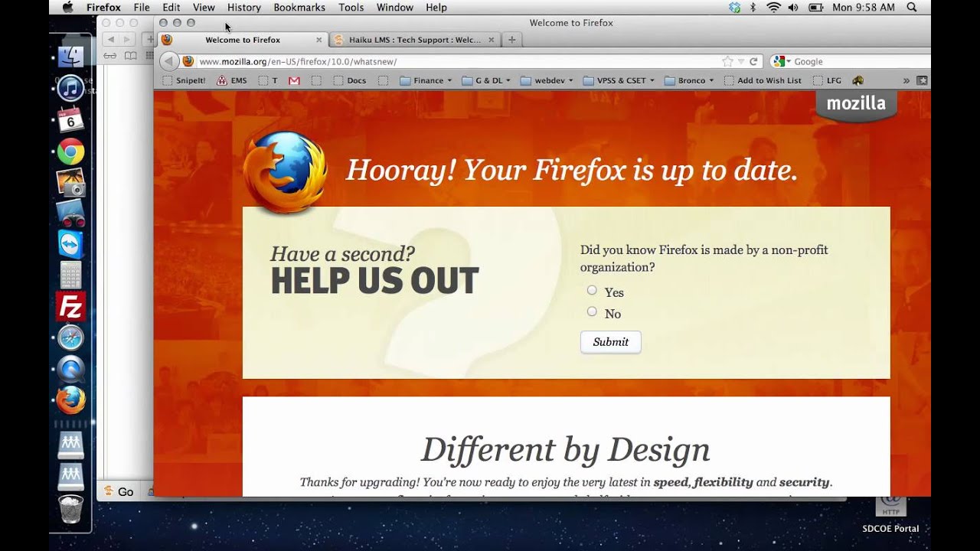This screenshot has height=551, width=980.
Task: Reload the page in Firefox
Action: 753,61
